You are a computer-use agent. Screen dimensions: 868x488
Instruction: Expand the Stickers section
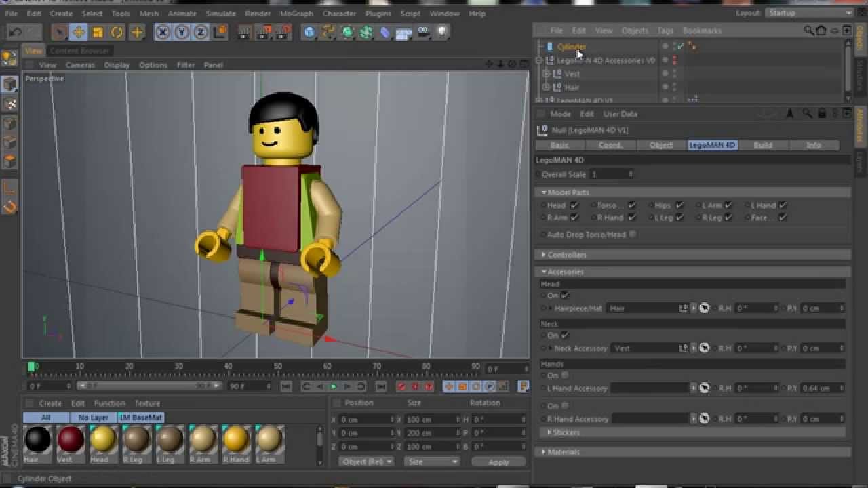pos(692,432)
